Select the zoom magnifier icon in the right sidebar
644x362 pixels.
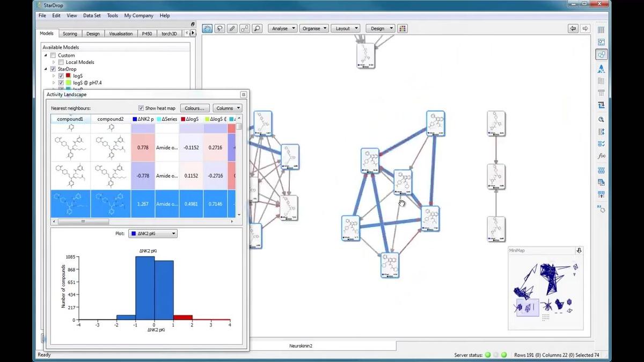[x=601, y=119]
